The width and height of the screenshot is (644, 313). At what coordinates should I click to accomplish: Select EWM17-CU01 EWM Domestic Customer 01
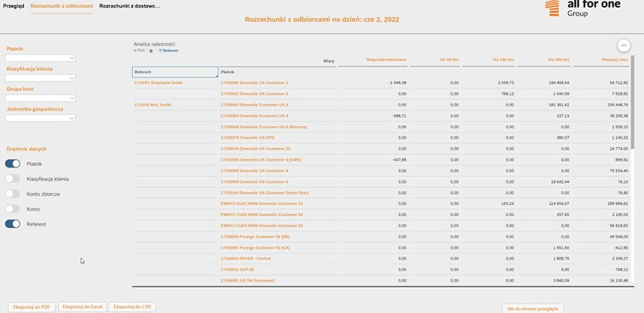tap(262, 203)
